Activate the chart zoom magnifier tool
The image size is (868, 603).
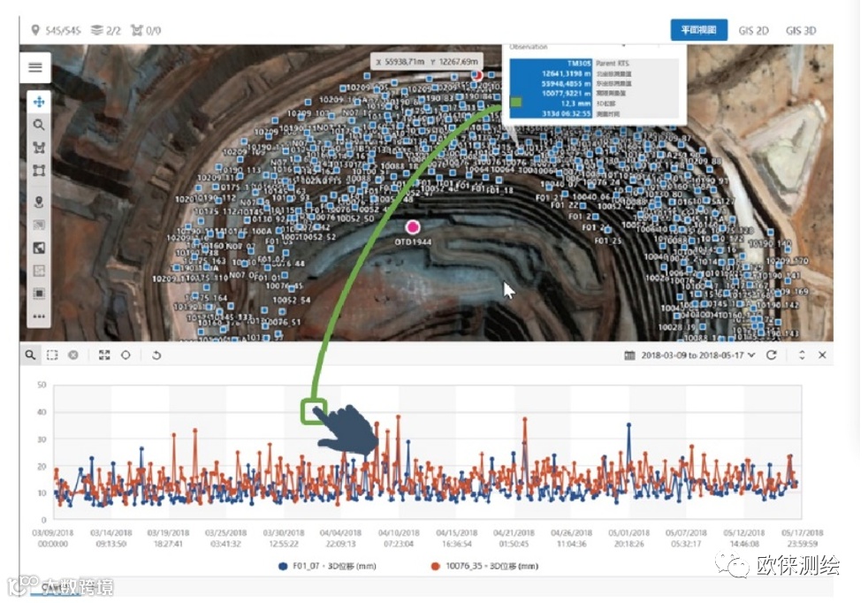30,355
